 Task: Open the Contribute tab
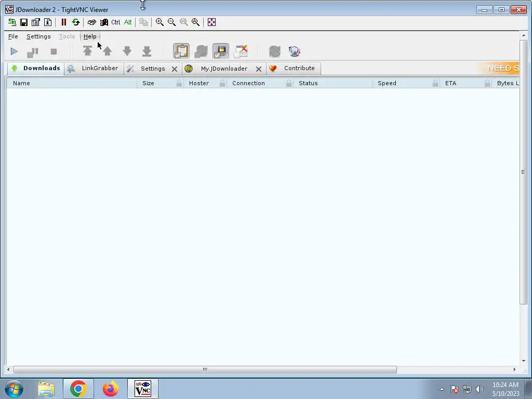294,68
